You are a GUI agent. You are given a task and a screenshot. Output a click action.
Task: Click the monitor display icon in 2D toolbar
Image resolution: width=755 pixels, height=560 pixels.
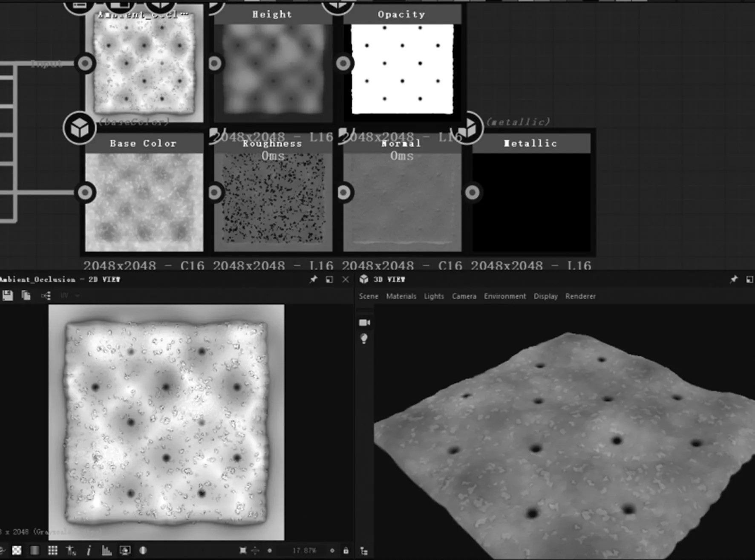(x=125, y=550)
